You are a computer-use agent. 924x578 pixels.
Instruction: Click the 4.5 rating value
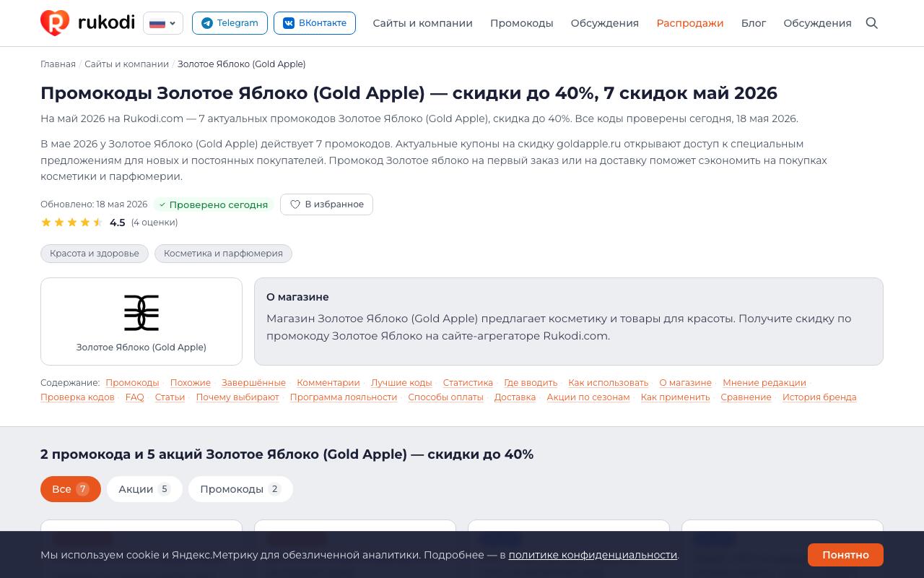coord(118,223)
